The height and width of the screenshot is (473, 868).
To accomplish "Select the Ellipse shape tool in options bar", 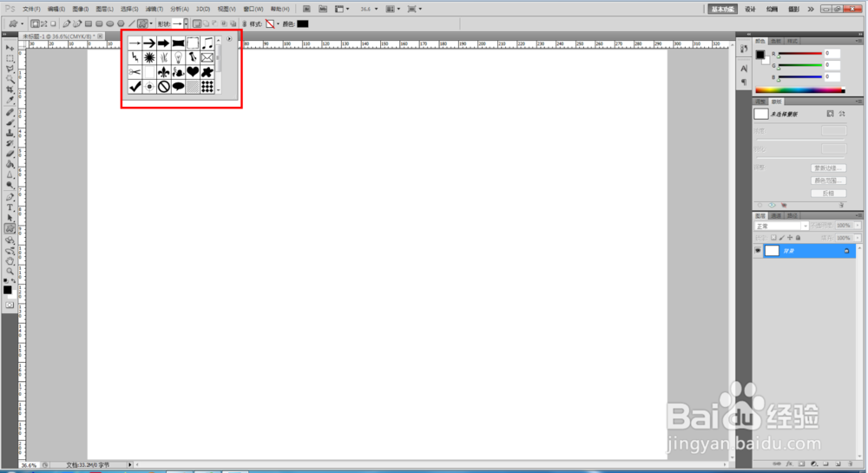I will tap(109, 23).
